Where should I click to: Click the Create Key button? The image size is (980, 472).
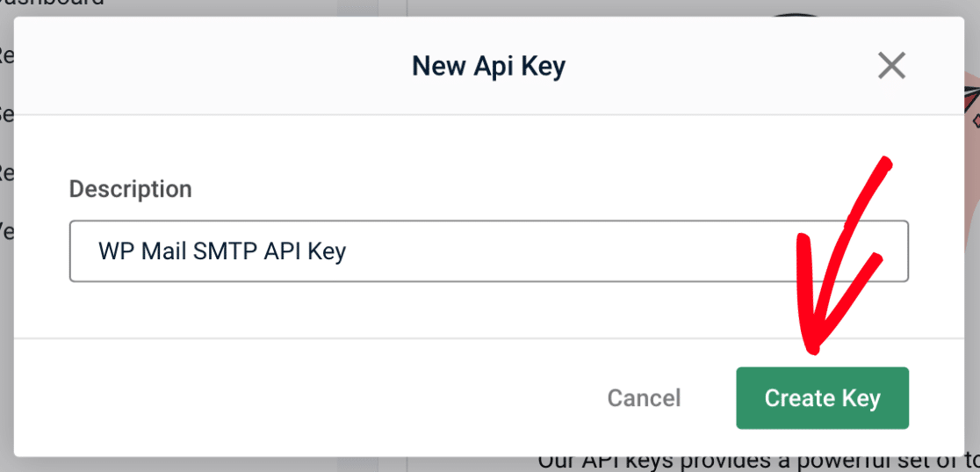pos(822,398)
